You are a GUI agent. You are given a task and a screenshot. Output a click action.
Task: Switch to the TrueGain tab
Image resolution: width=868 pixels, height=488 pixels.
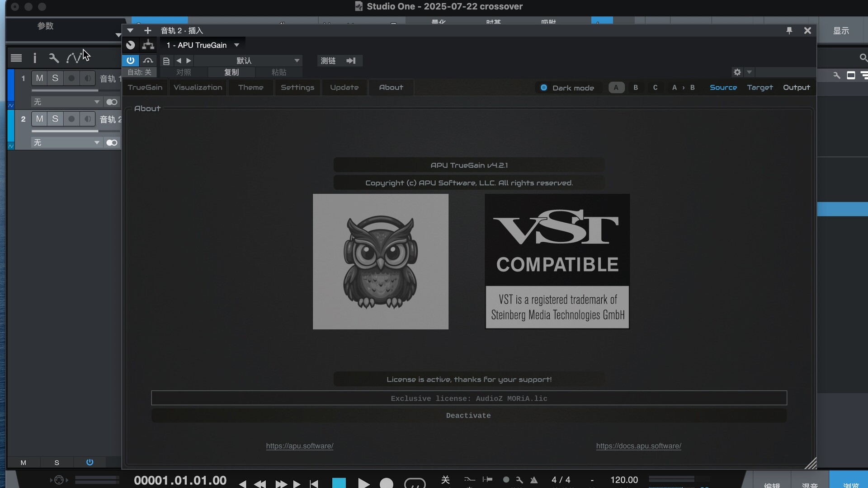pyautogui.click(x=145, y=88)
